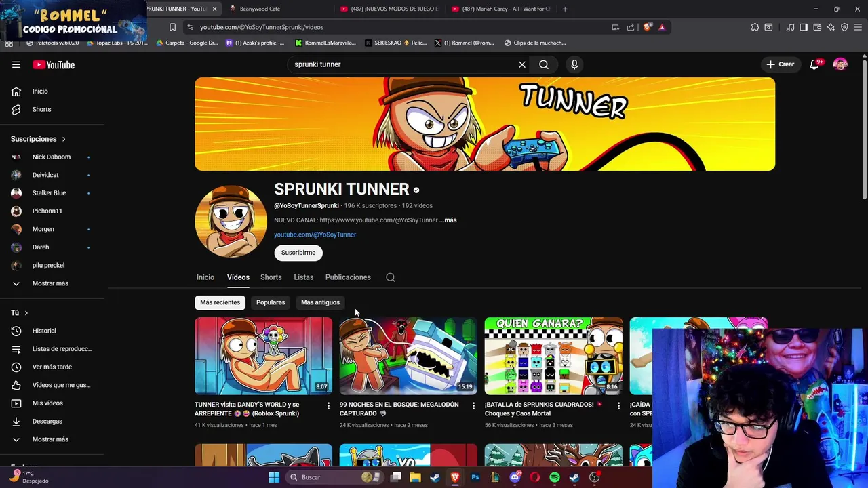This screenshot has width=868, height=488.
Task: Open the QUIEN GANARA? video thumbnail
Action: (x=553, y=356)
